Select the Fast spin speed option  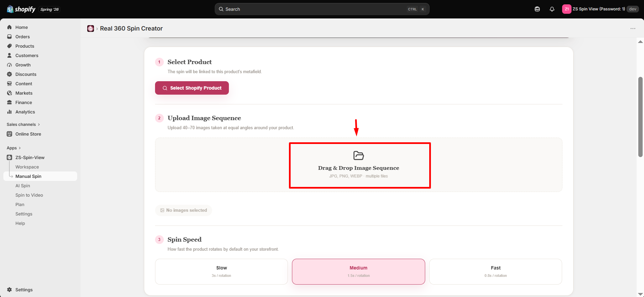[496, 271]
